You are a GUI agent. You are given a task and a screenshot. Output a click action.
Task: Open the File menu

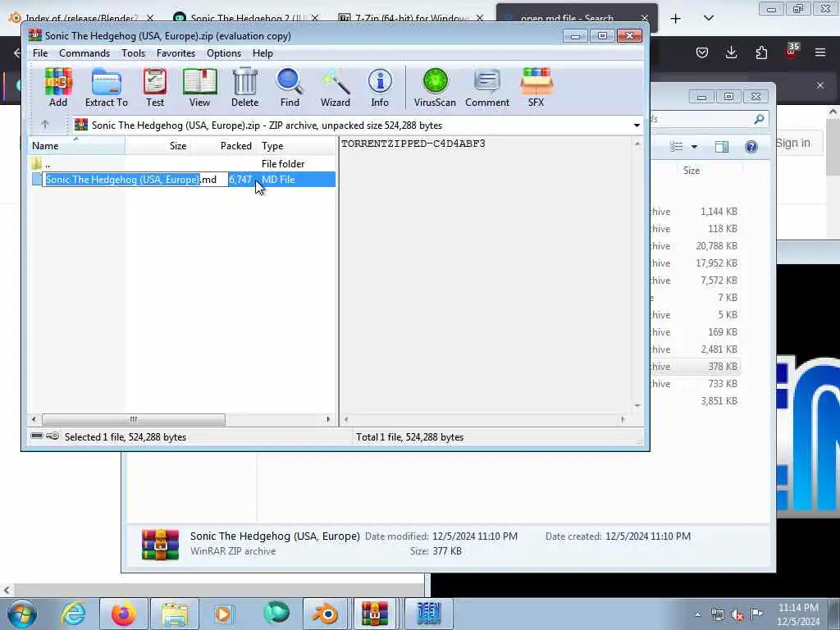pos(40,53)
